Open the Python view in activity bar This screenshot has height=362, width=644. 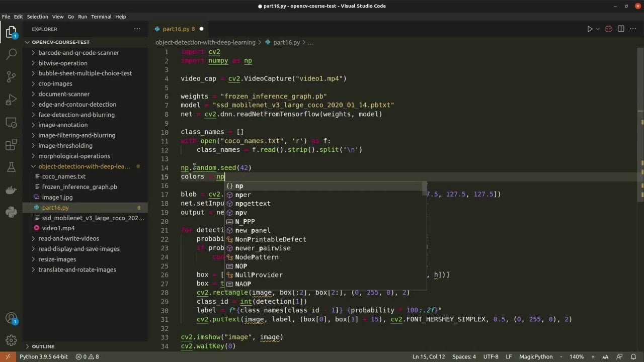(x=11, y=212)
